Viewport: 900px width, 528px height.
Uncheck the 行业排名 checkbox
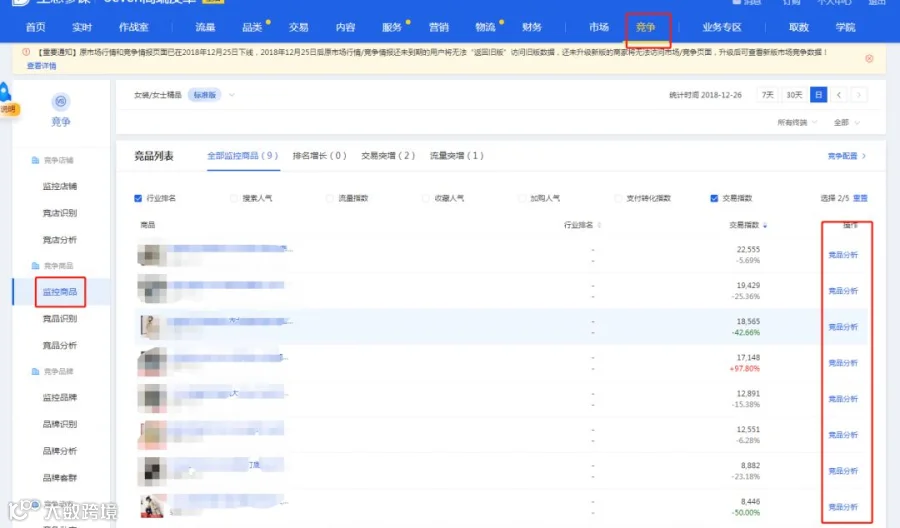[x=138, y=198]
